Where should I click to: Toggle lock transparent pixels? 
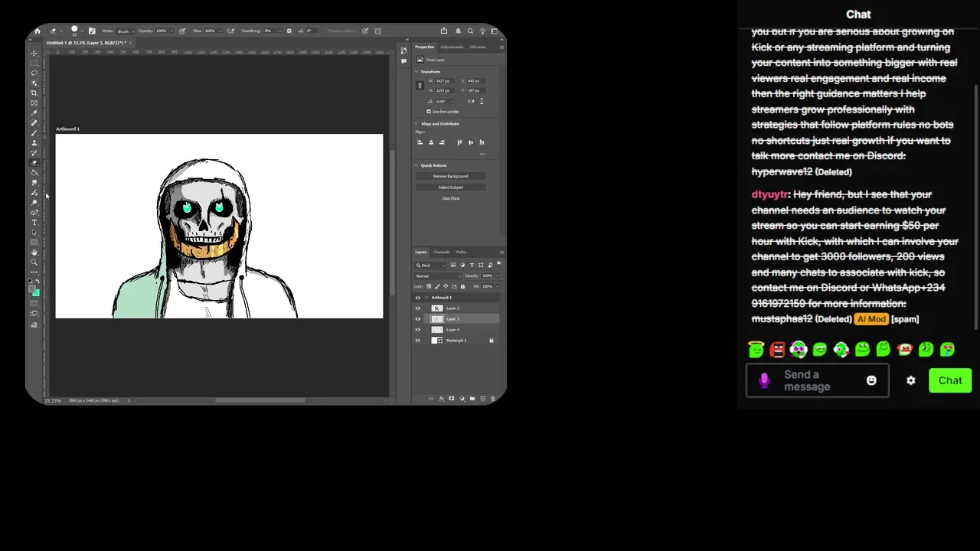429,286
